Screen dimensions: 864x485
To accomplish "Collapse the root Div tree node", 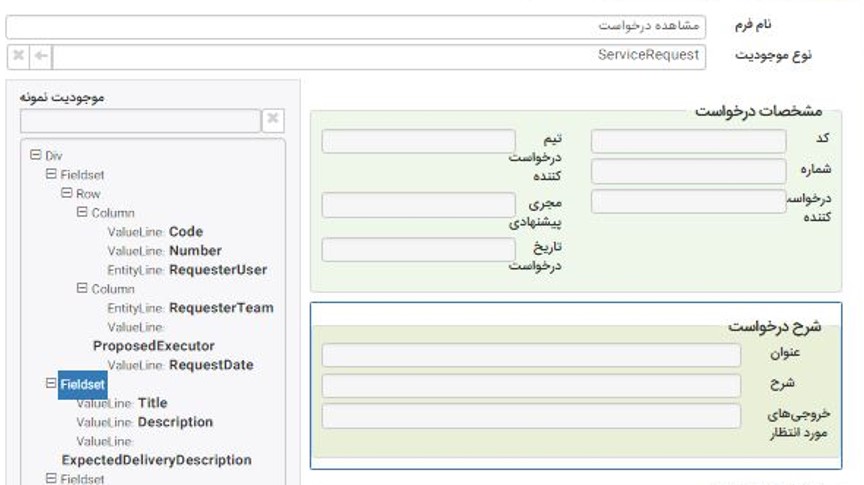I will (36, 156).
